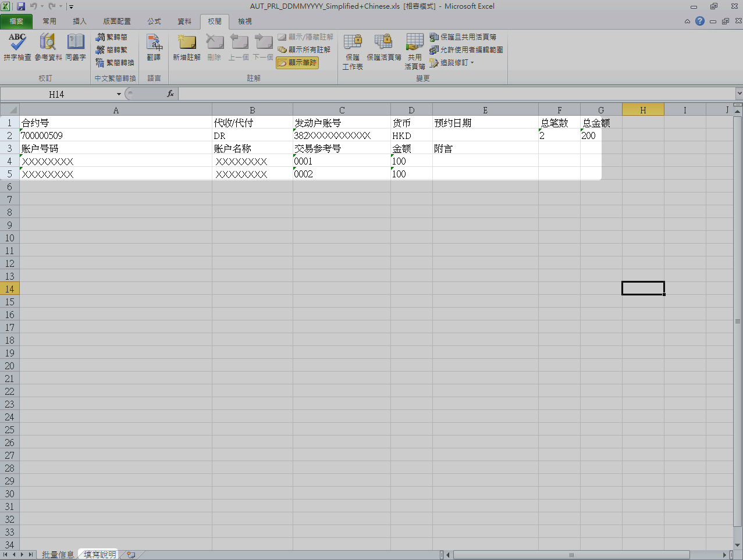743x560 pixels.
Task: Switch to the 公式 ribbon tab
Action: [x=154, y=22]
